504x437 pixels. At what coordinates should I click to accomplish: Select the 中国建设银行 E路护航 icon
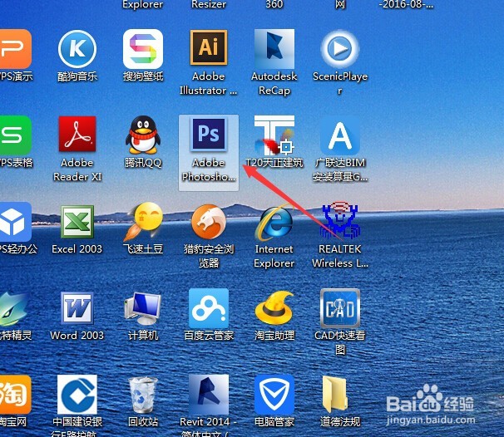[77, 395]
